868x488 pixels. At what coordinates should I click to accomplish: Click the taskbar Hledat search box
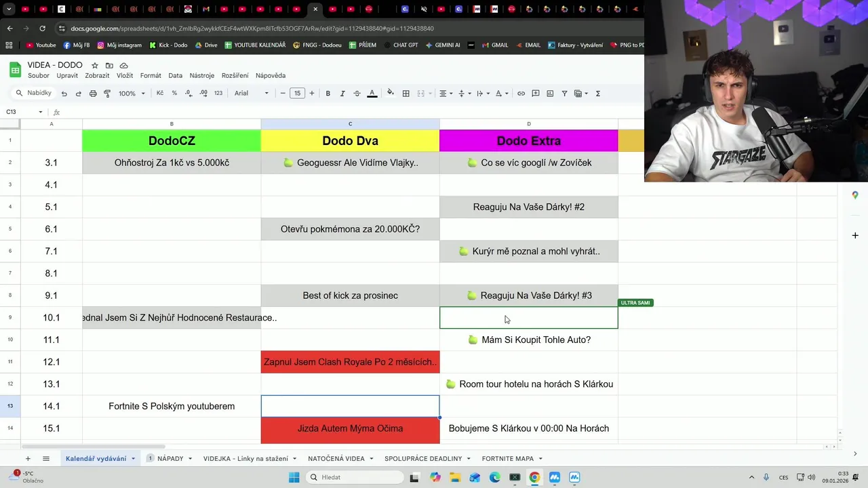click(x=353, y=477)
